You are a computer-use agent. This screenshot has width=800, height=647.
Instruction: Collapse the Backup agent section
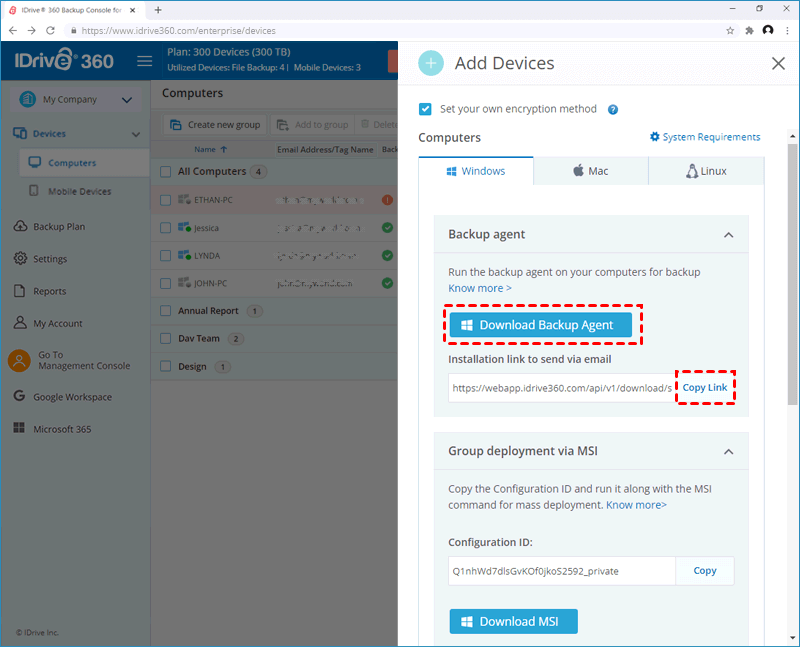729,235
